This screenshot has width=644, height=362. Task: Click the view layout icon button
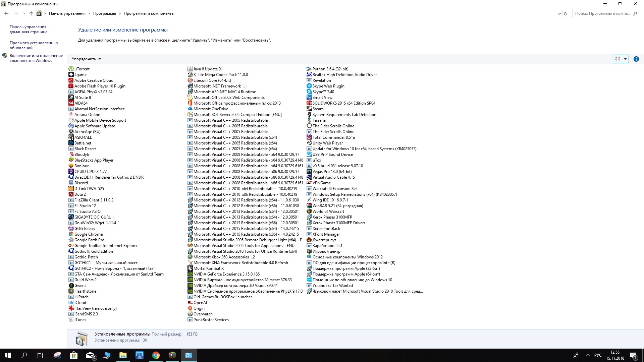pos(617,59)
